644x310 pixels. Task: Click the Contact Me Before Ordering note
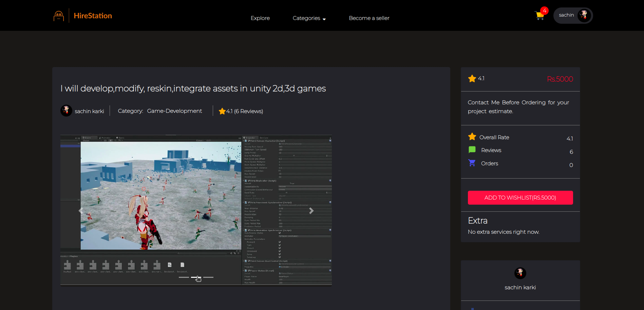coord(518,107)
